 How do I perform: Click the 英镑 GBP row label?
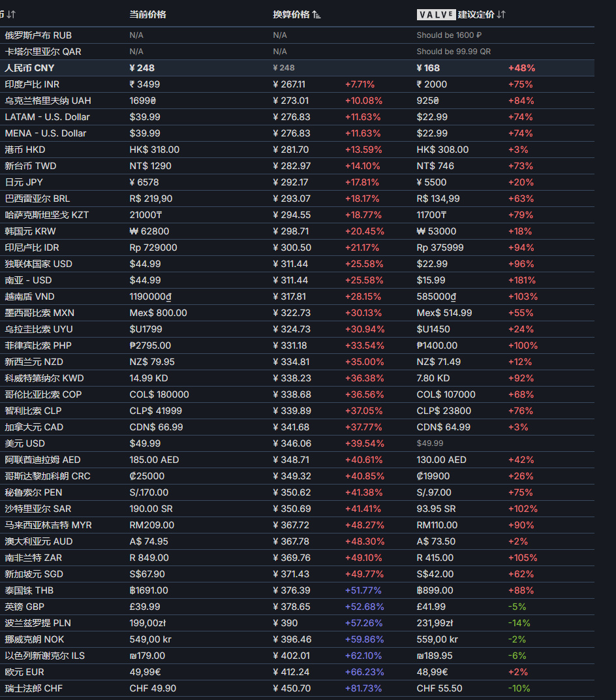[24, 607]
